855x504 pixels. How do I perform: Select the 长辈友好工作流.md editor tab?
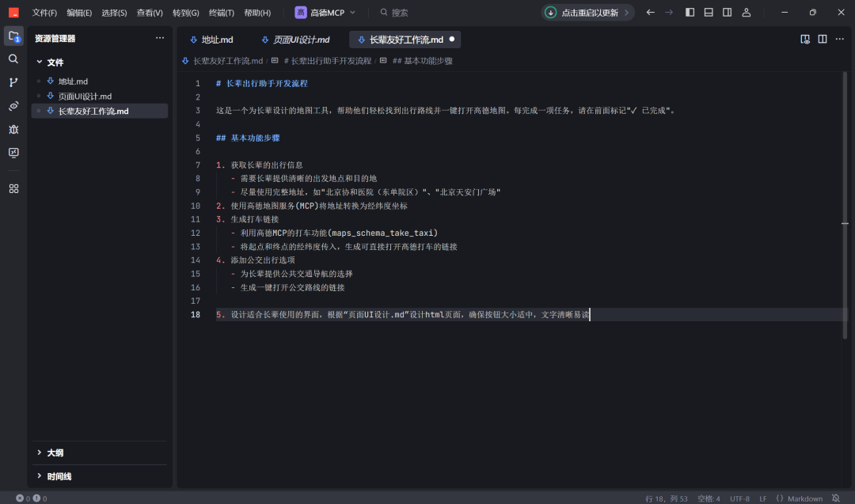[x=405, y=40]
